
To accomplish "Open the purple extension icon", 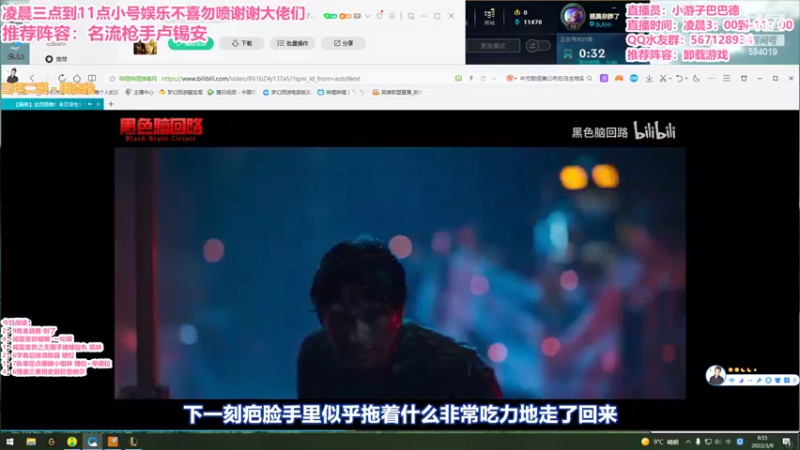I will 604,78.
